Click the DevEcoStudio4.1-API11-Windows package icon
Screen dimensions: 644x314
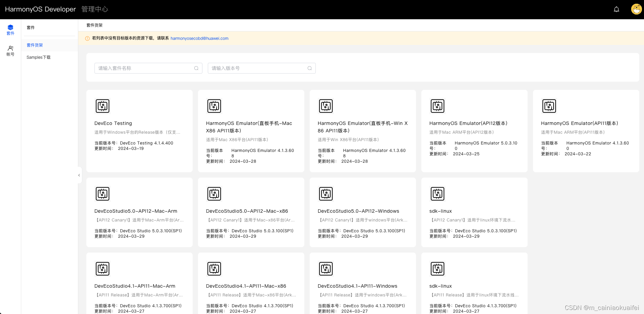point(326,269)
